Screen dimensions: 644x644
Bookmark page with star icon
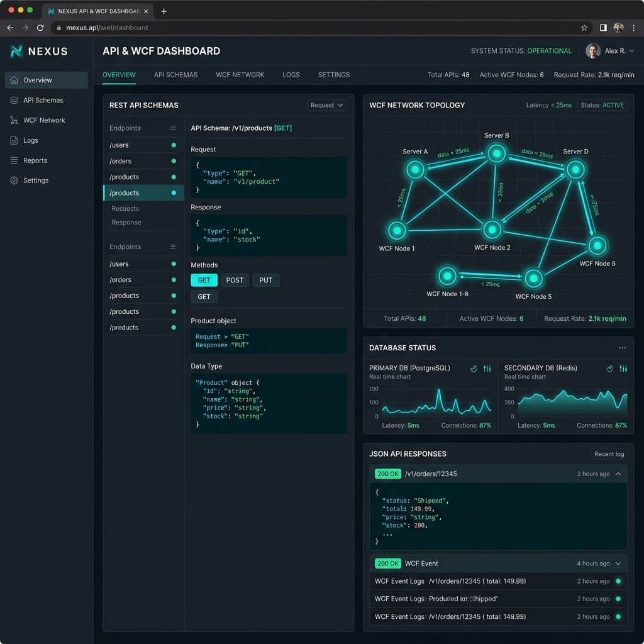pyautogui.click(x=584, y=28)
